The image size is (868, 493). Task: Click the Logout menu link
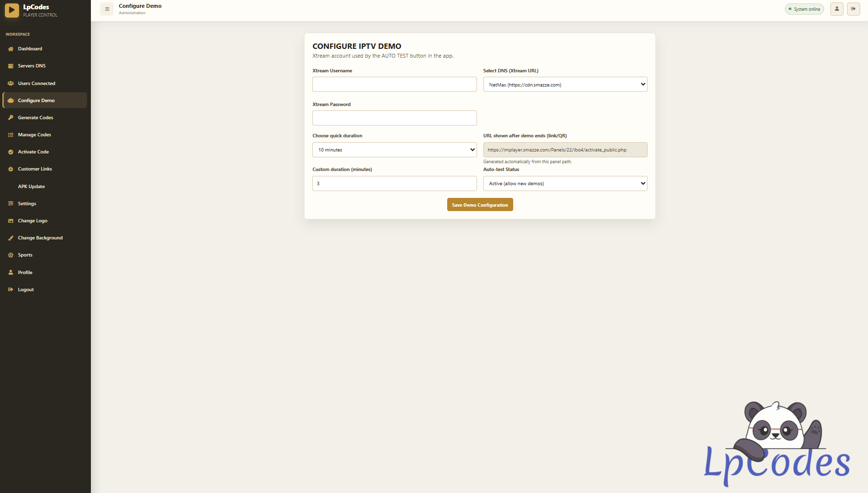pos(45,290)
